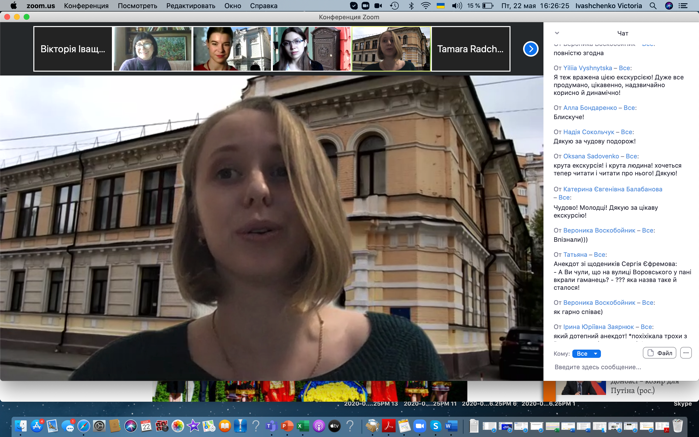Select participant thumbnail in red top by white building
Screen dimensions: 699x437
[x=232, y=49]
